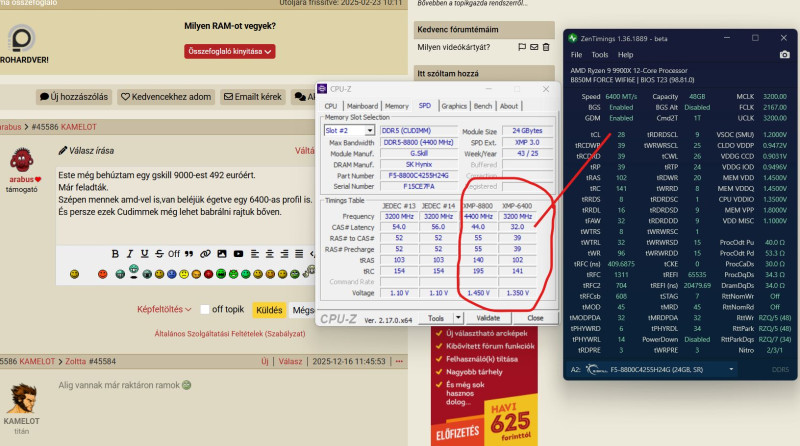800x446 pixels.
Task: Open the Help menu in ZenTimings
Action: click(x=625, y=55)
